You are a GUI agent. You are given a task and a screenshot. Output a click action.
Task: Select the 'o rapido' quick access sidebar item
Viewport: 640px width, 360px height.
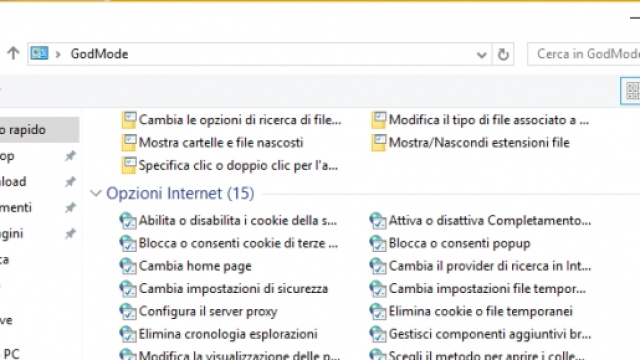click(39, 130)
